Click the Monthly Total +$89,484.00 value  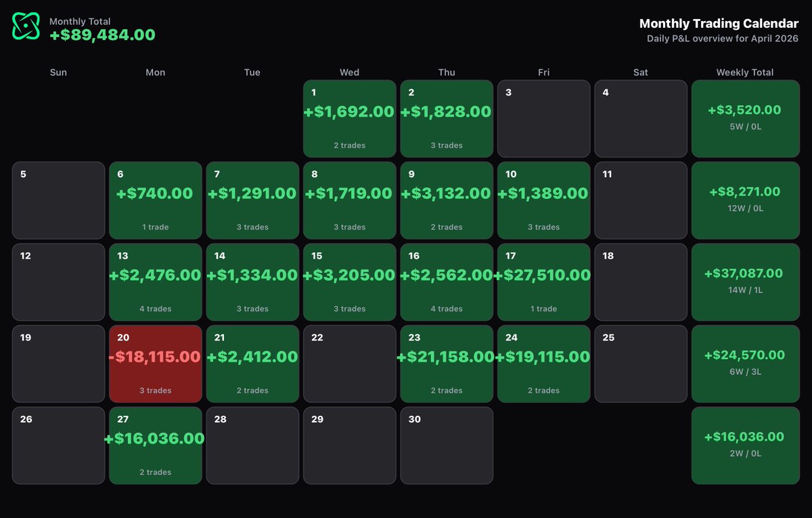[102, 35]
